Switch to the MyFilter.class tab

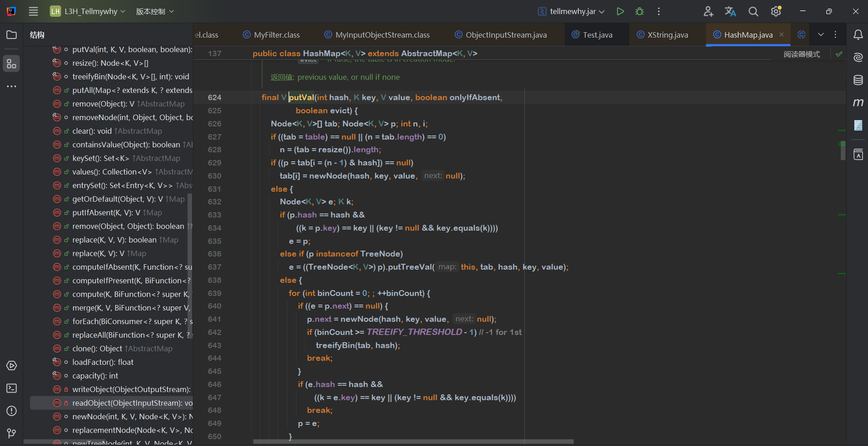pyautogui.click(x=276, y=35)
